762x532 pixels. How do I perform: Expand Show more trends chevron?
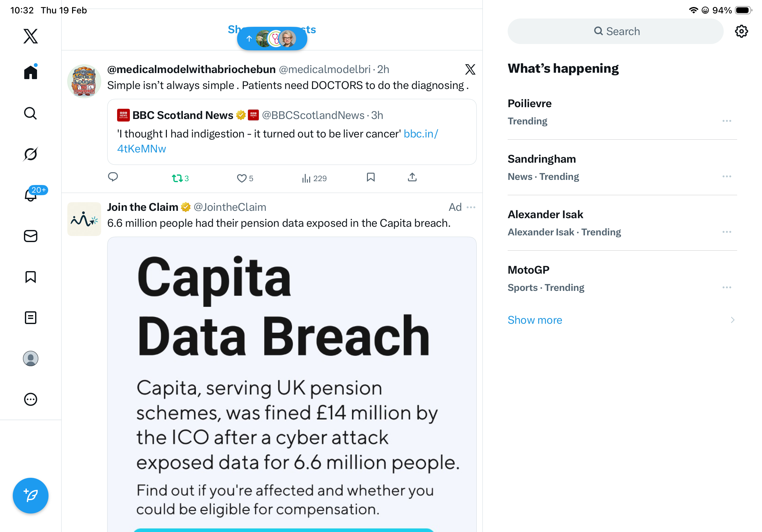coord(732,320)
